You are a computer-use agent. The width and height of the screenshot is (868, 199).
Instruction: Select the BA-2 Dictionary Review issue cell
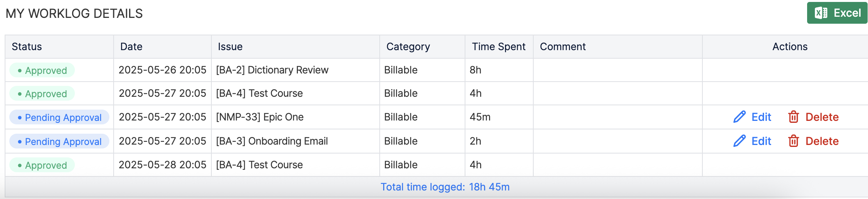coord(272,70)
